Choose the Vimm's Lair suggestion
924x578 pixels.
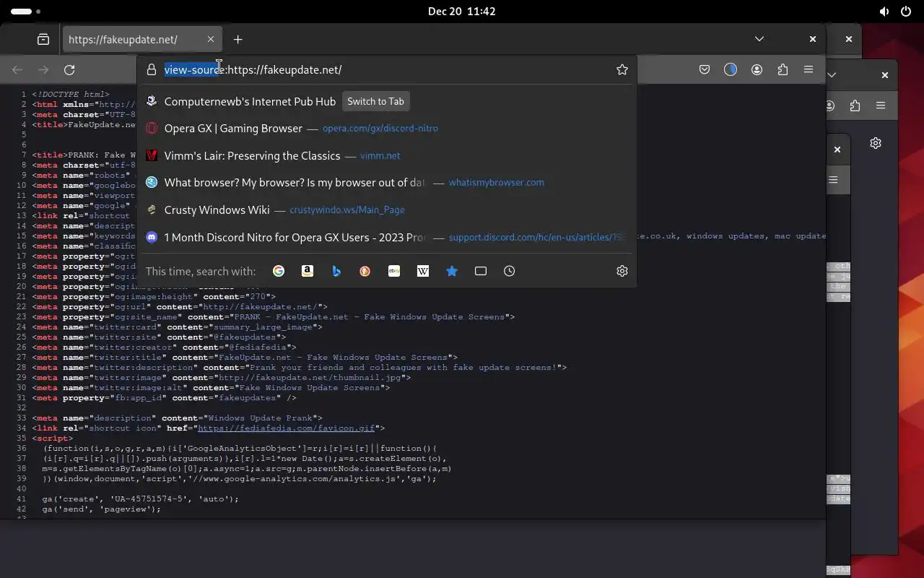coord(387,155)
